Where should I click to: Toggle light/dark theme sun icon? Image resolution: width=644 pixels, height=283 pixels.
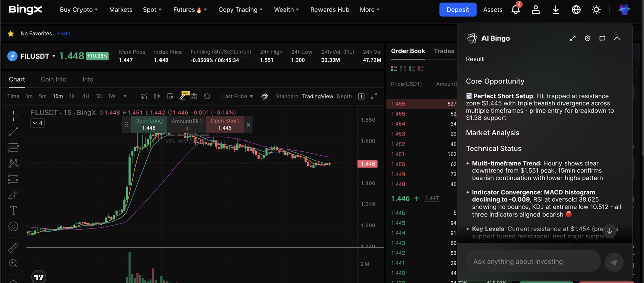[x=596, y=10]
